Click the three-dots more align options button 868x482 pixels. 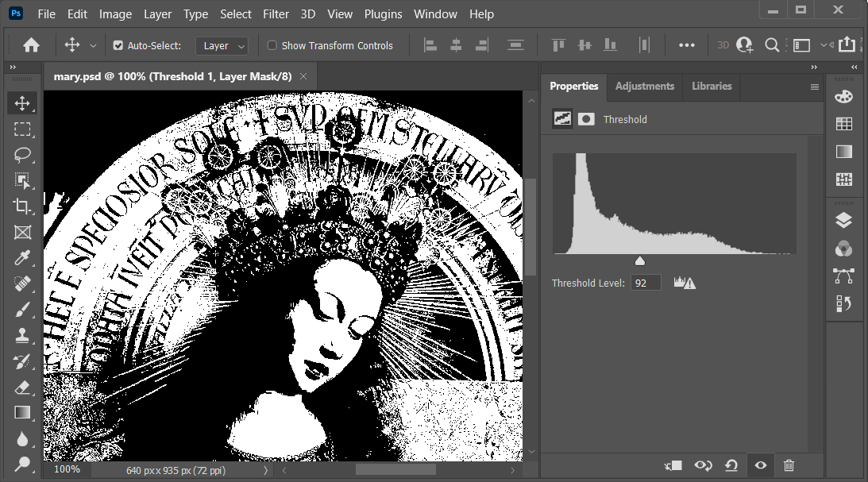[686, 46]
